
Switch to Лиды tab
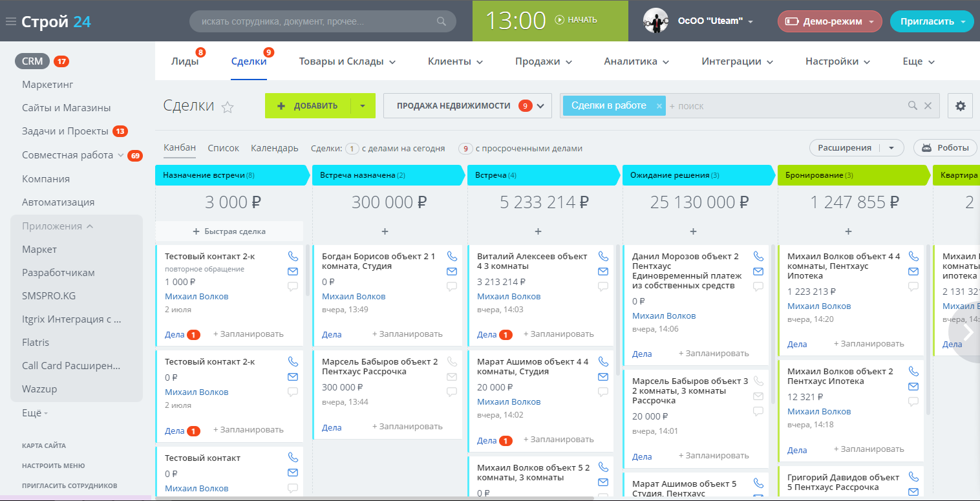point(185,61)
